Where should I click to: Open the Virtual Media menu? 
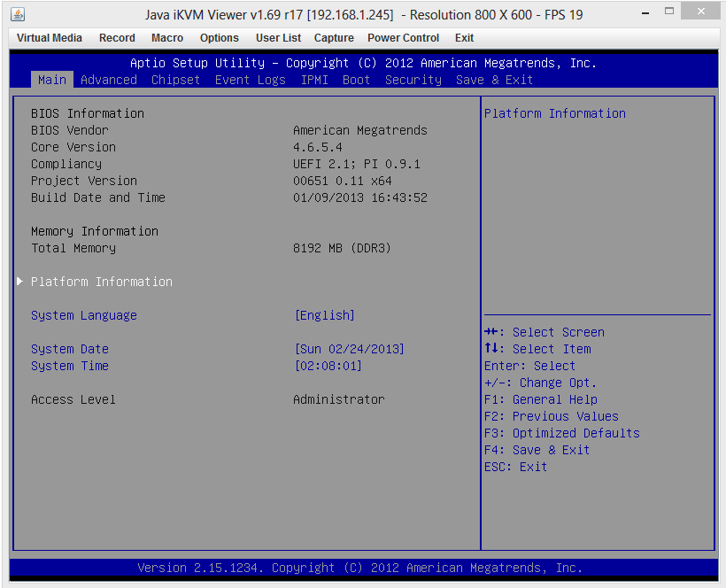pos(50,38)
